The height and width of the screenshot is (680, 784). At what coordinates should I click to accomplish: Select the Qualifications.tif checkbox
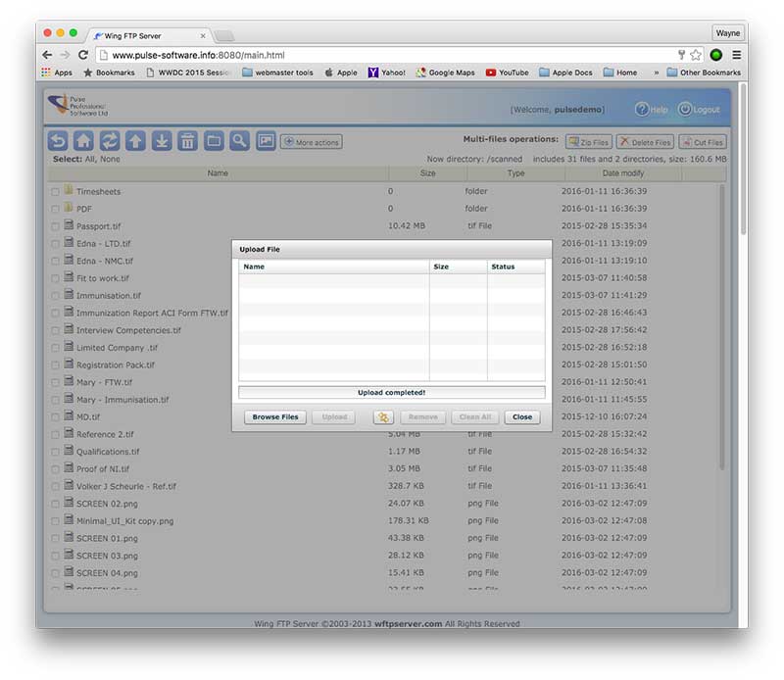(56, 453)
